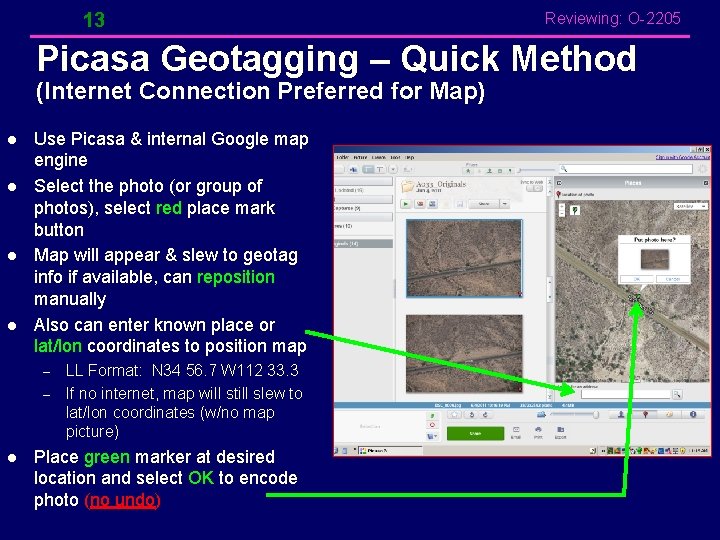The width and height of the screenshot is (720, 540).
Task: Close the Places panel
Action: click(x=706, y=183)
